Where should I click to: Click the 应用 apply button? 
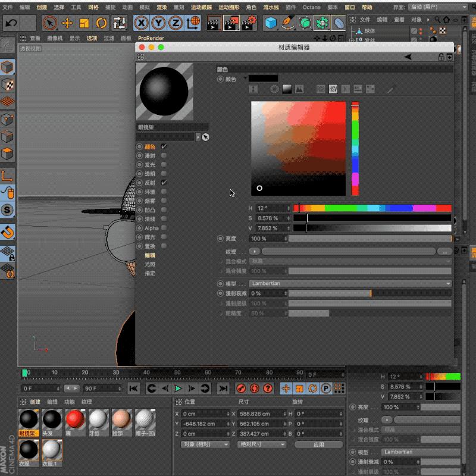click(318, 444)
